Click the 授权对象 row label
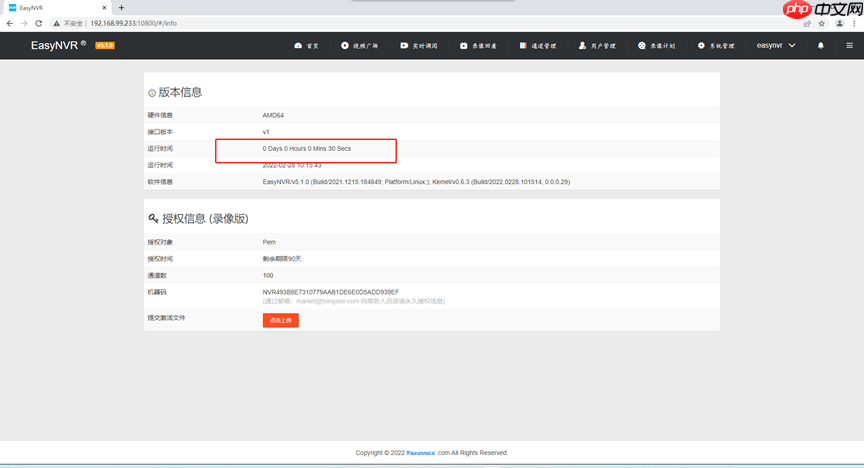The height and width of the screenshot is (468, 864). click(x=160, y=242)
